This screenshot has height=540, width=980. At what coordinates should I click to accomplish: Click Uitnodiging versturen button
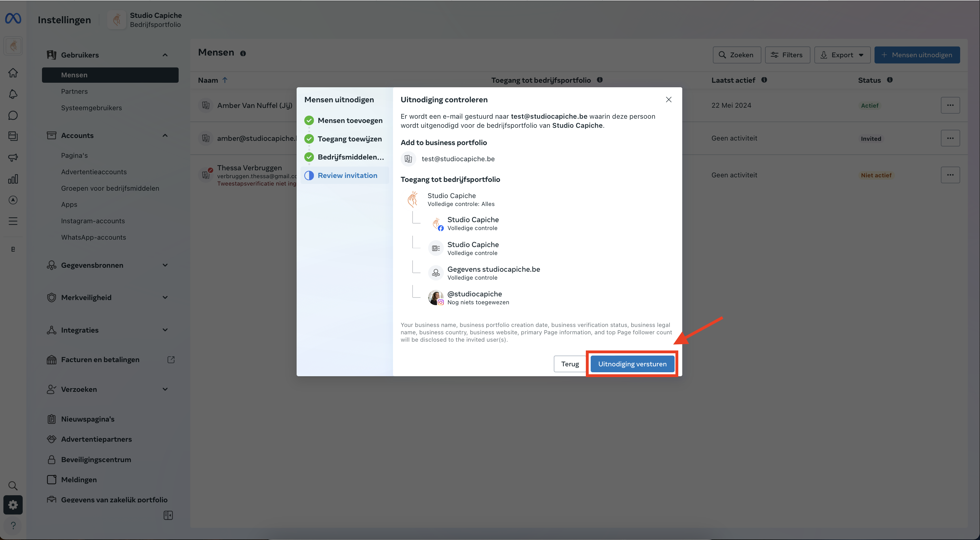632,364
